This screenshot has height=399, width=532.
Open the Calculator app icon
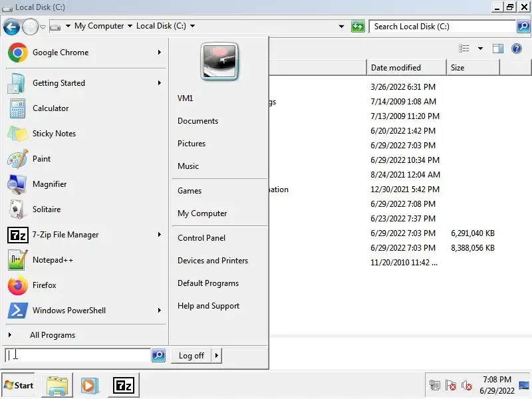coord(17,108)
